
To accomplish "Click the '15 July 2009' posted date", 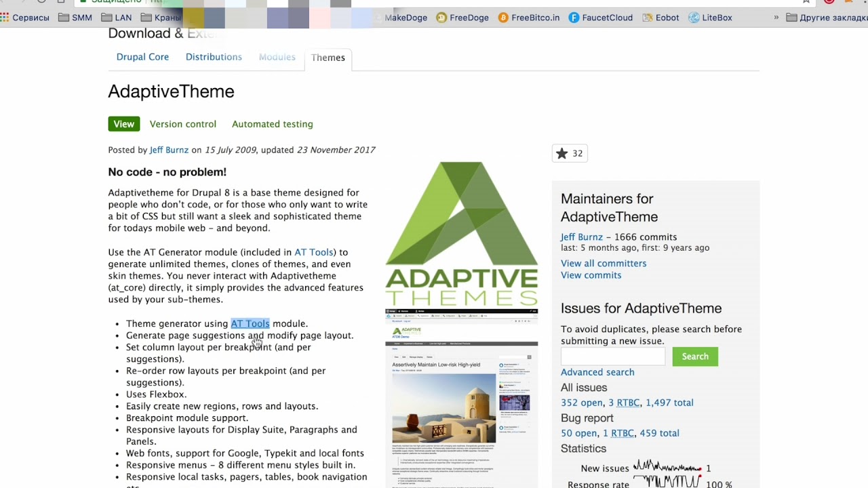I will coord(231,150).
